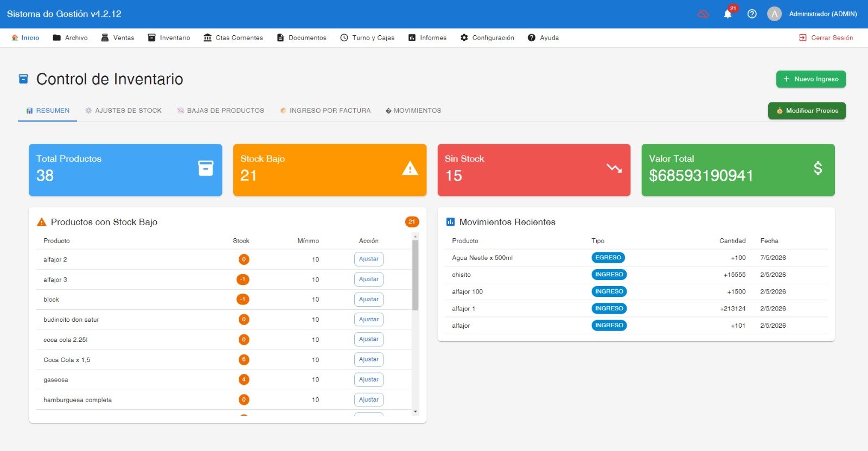
Task: Click the Inventario box icon in menu
Action: [x=152, y=37]
